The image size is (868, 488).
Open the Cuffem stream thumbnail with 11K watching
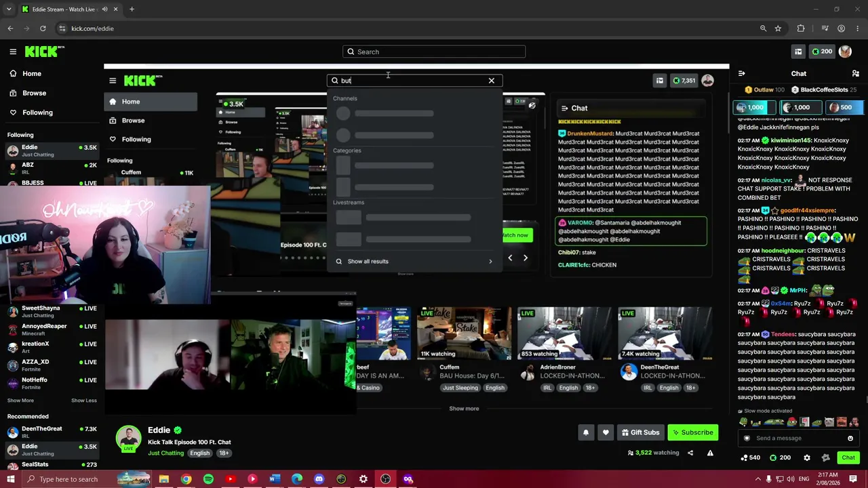coord(464,333)
